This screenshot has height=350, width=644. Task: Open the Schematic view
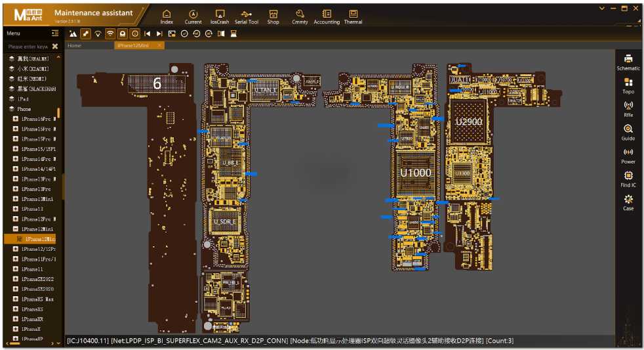(628, 62)
